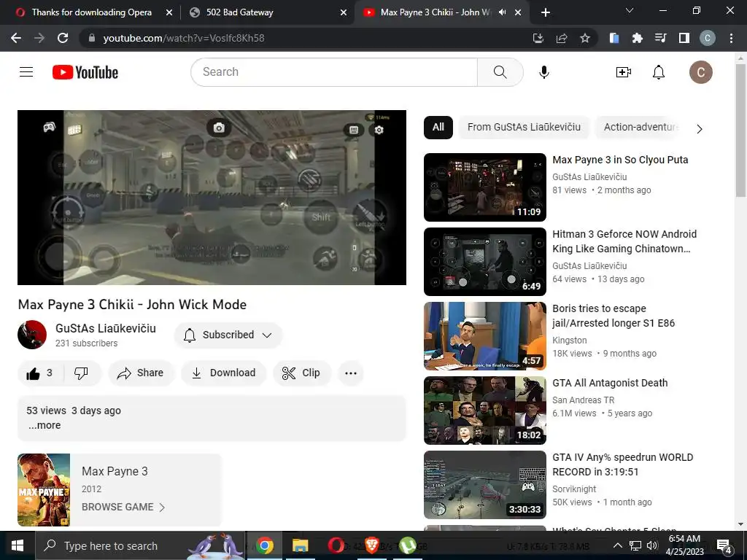The width and height of the screenshot is (747, 560).
Task: Open the Subscribed notification dropdown
Action: coord(228,335)
